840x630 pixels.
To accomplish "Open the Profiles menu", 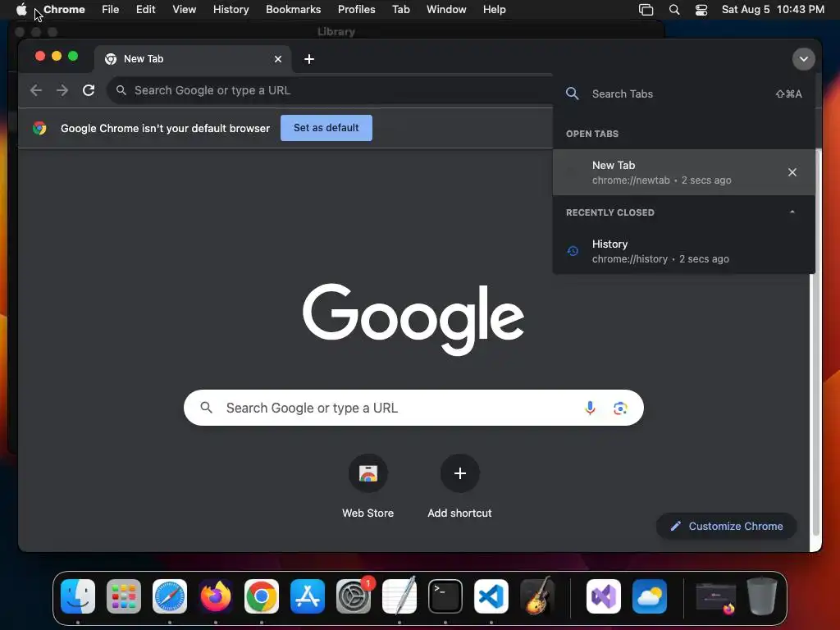I will (x=356, y=10).
